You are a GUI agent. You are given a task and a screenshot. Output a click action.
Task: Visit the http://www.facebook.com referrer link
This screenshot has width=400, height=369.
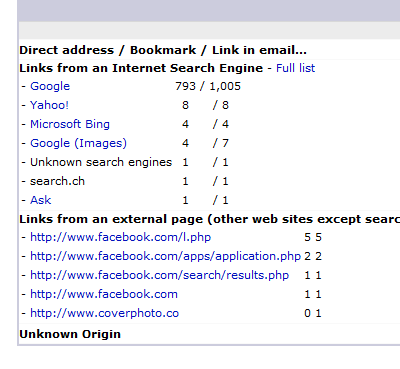[x=104, y=294]
